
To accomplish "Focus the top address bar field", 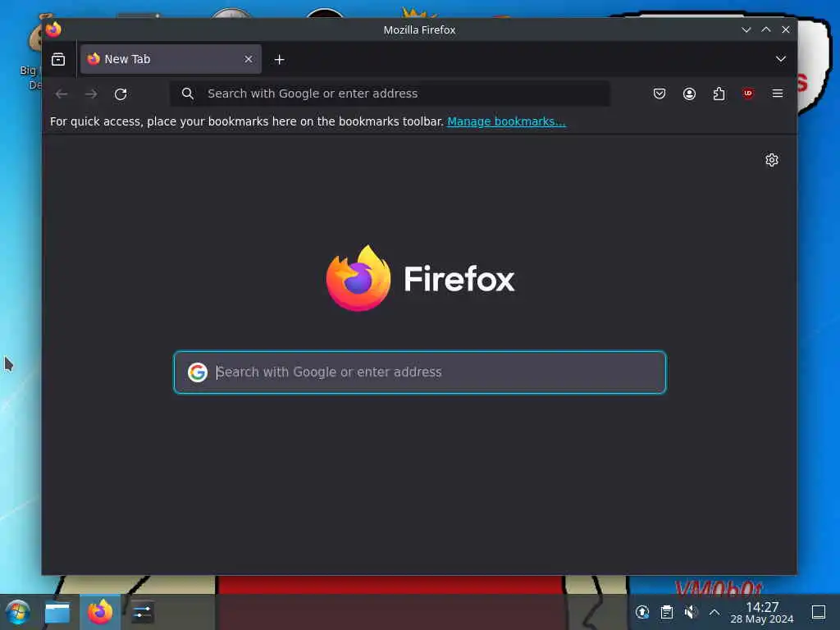I will [390, 94].
